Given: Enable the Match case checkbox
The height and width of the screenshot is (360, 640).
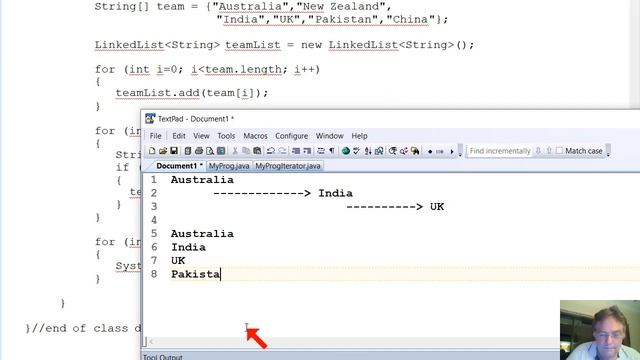Looking at the screenshot, I should click(559, 151).
